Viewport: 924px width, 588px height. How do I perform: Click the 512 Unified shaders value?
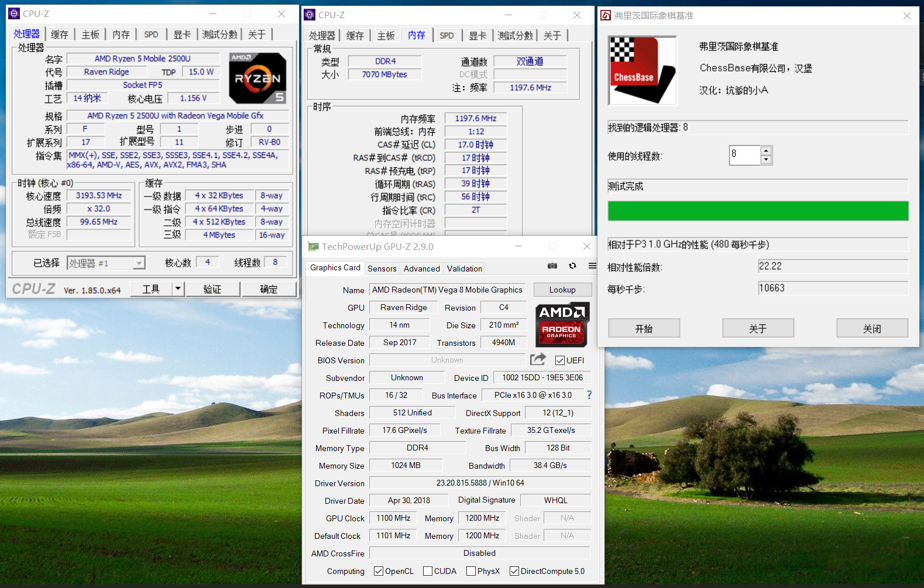(413, 412)
